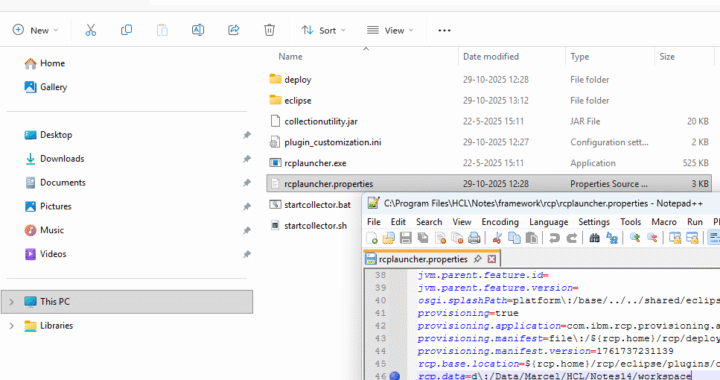Open Notepad++ Language menu
720x380 pixels.
(548, 222)
